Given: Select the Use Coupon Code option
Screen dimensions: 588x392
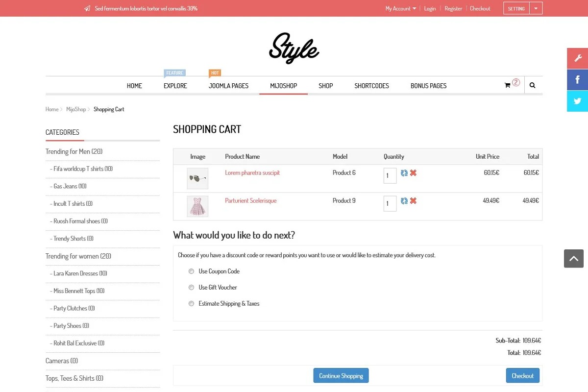Looking at the screenshot, I should point(192,271).
